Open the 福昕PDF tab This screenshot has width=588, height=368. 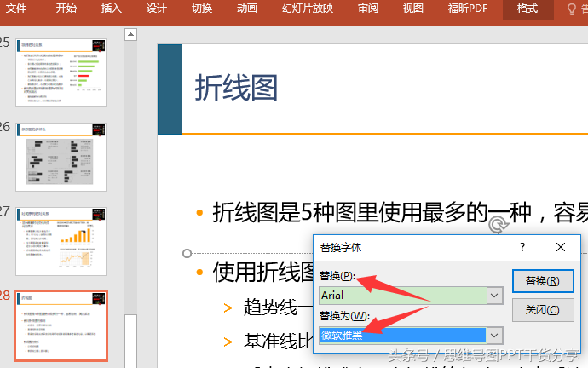click(x=468, y=9)
